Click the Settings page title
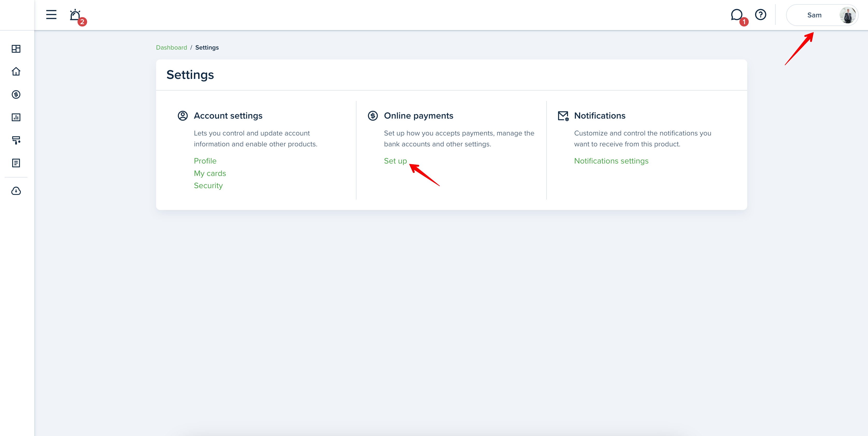 190,75
